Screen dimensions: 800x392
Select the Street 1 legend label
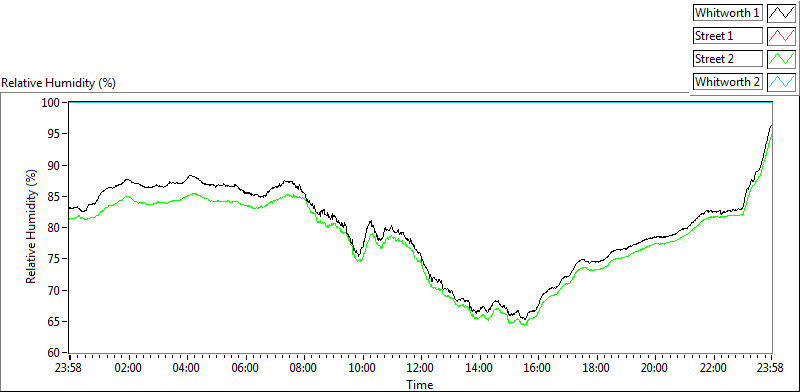point(728,36)
